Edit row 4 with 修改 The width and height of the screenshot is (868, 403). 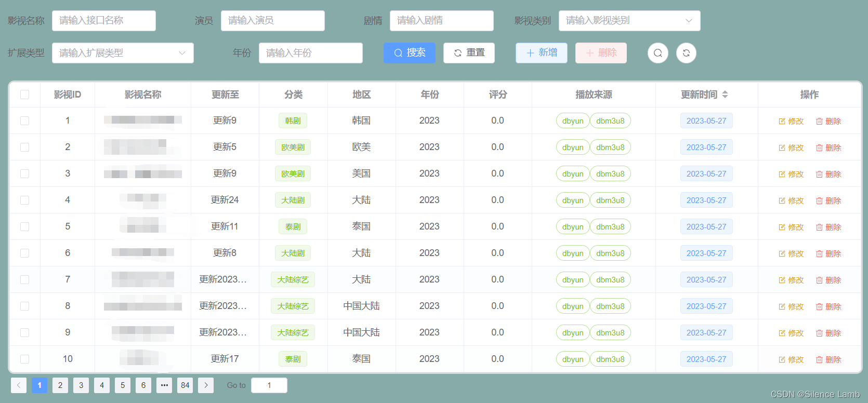[791, 200]
